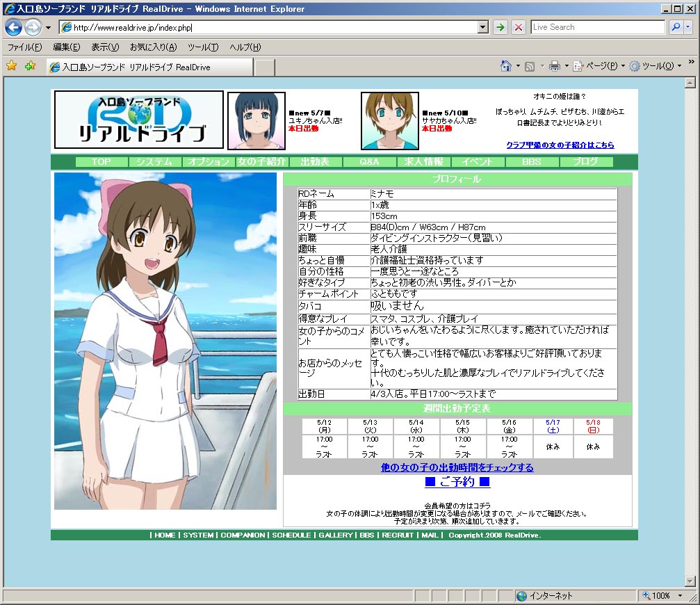Click the blue-haired girl thumbnail
Screen dimensions: 700x605
[x=257, y=121]
